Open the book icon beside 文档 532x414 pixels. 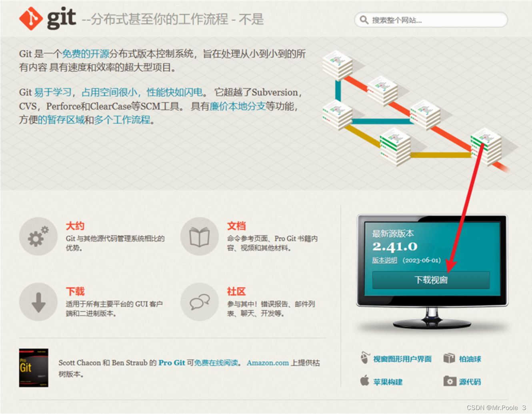(x=200, y=236)
